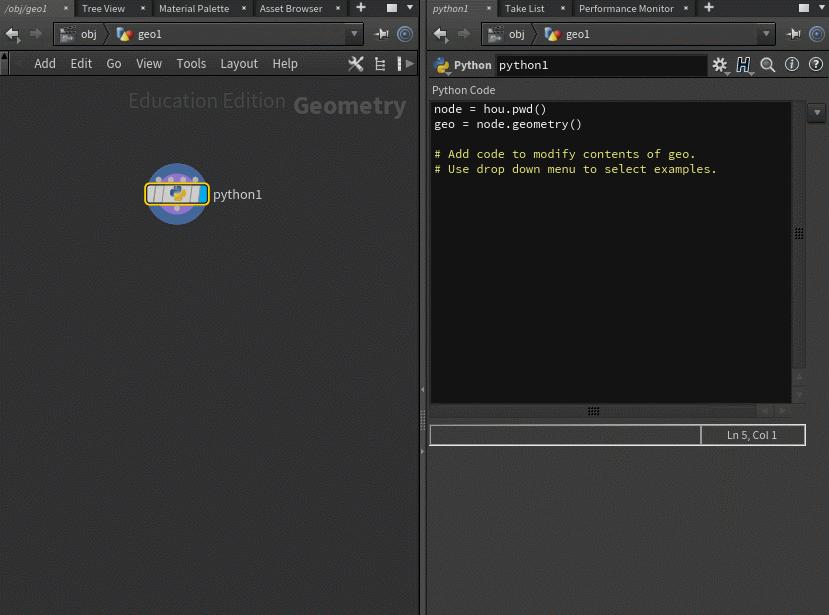Image resolution: width=829 pixels, height=615 pixels.
Task: Click geo1 in network editor path
Action: click(140, 34)
